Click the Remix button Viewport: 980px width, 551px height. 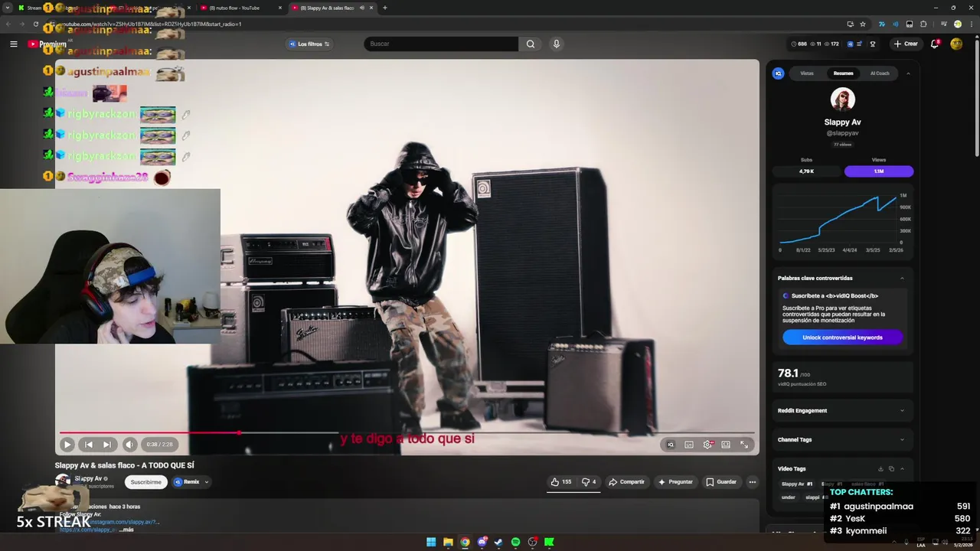186,482
